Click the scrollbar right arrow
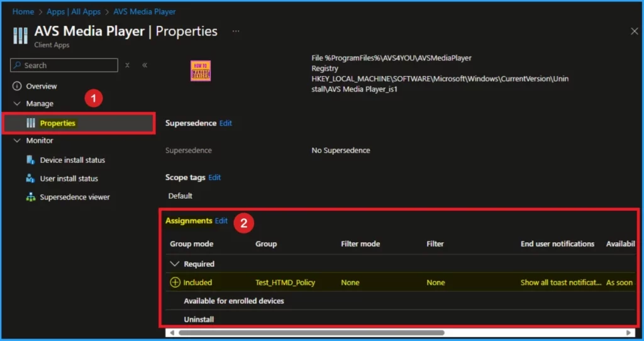The image size is (644, 341). click(x=628, y=332)
